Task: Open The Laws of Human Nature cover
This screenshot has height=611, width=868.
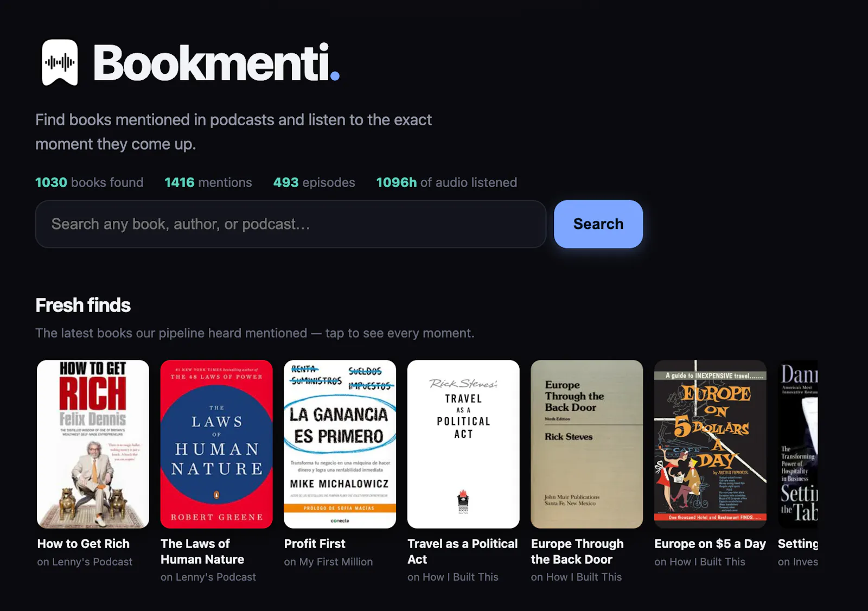Action: pyautogui.click(x=216, y=444)
